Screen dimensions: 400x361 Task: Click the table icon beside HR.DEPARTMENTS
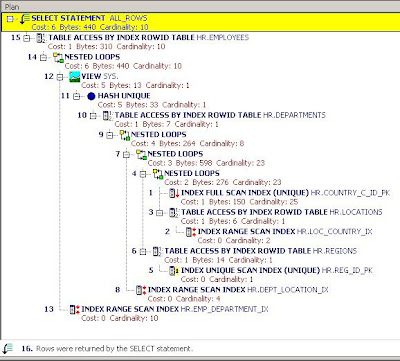tap(108, 116)
